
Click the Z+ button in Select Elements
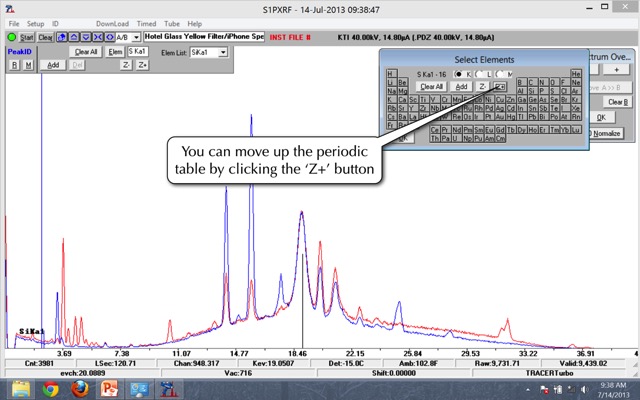[499, 87]
